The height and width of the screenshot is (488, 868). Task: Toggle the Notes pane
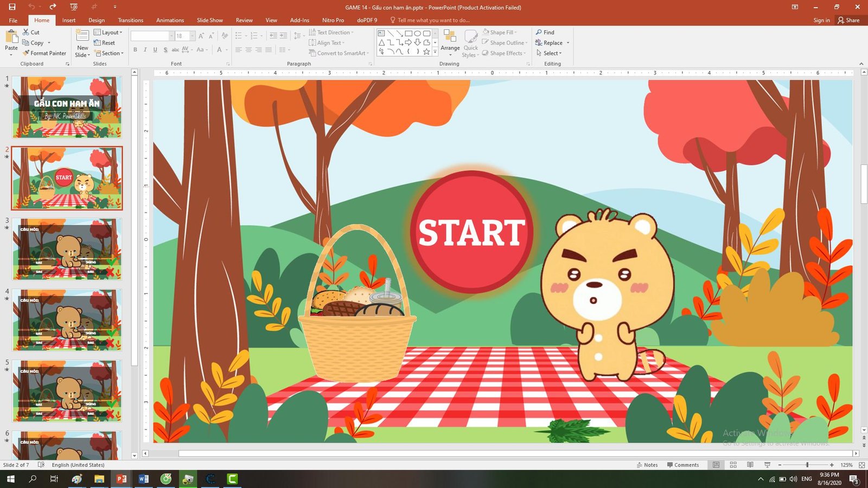[x=647, y=465]
